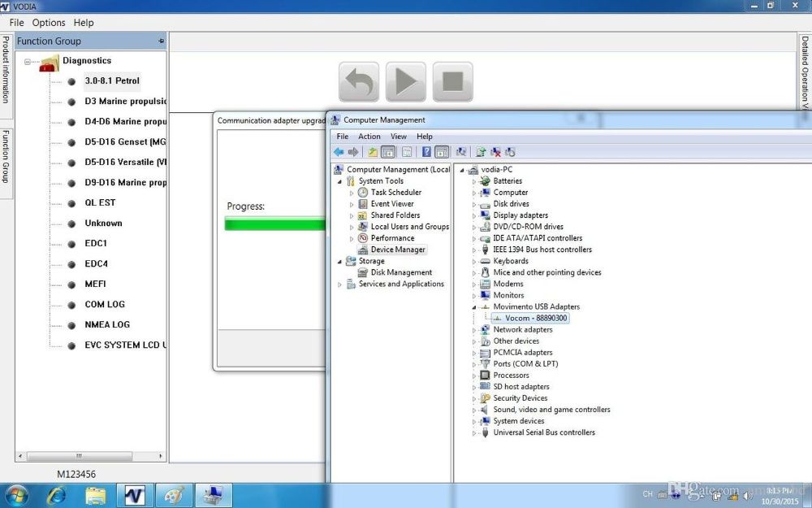Viewport: 812px width, 508px height.
Task: Switch to the Computer Management taskbar button
Action: (x=214, y=496)
